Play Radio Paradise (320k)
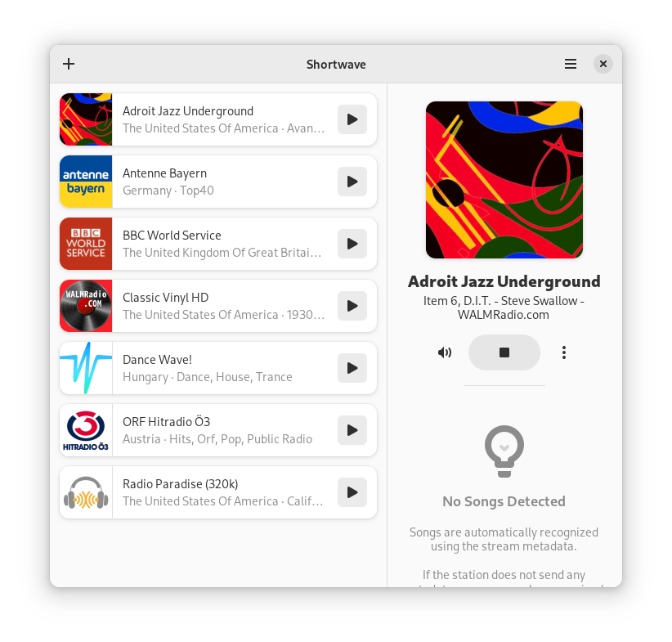672x642 pixels. [352, 492]
